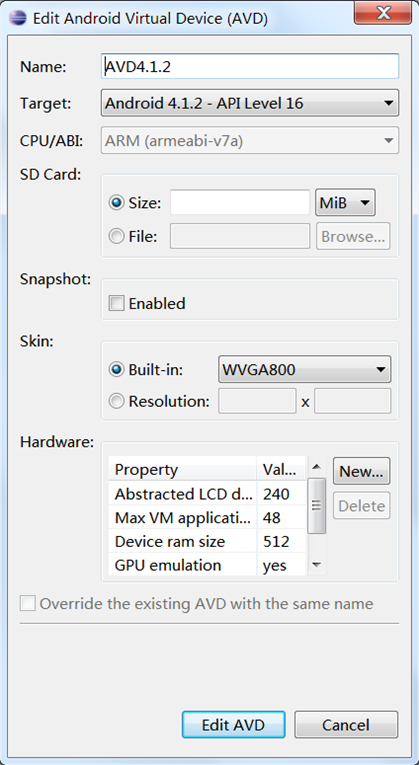Click the GPU emulation value yes

tap(281, 565)
